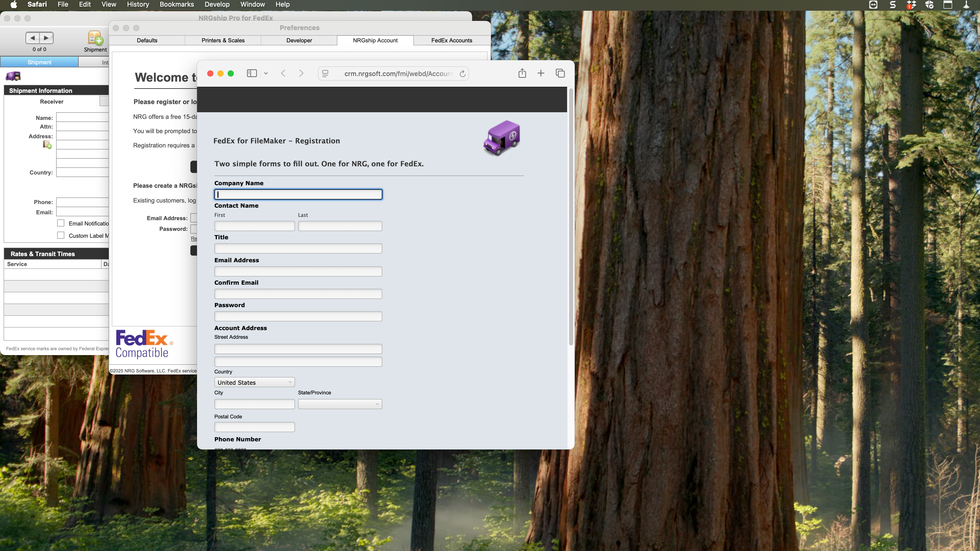Click the Service column header in Rates table

pyautogui.click(x=53, y=264)
